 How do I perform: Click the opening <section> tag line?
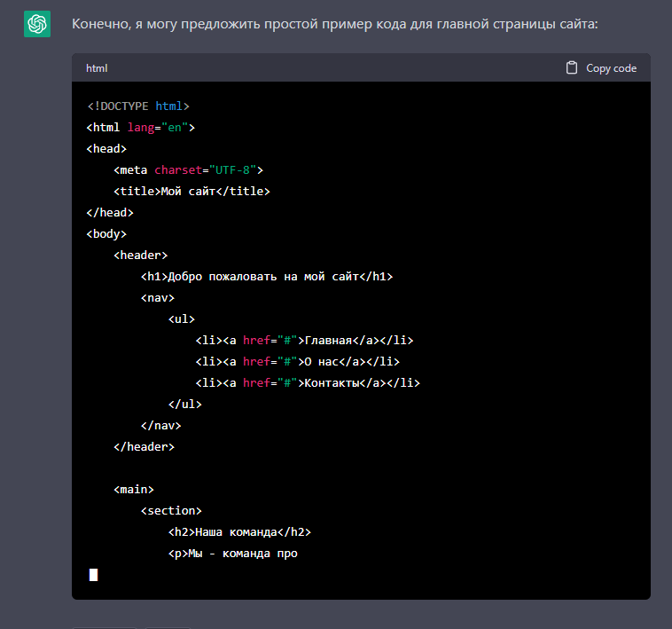(171, 511)
